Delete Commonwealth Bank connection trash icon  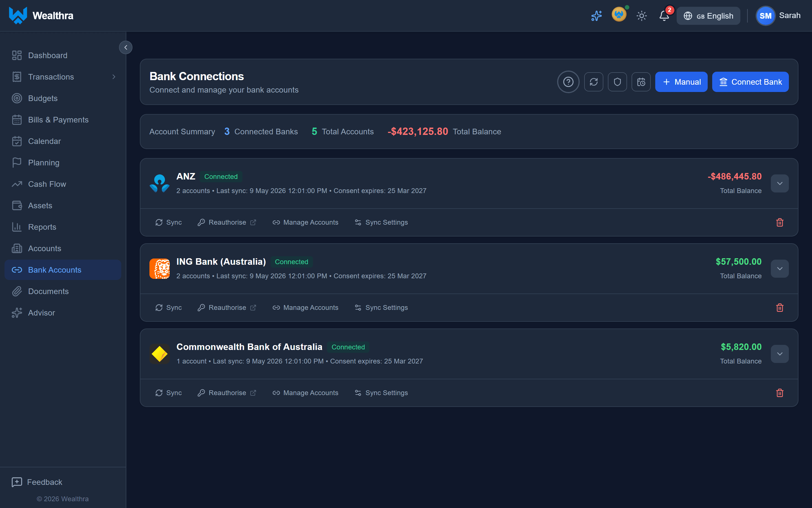tap(780, 393)
